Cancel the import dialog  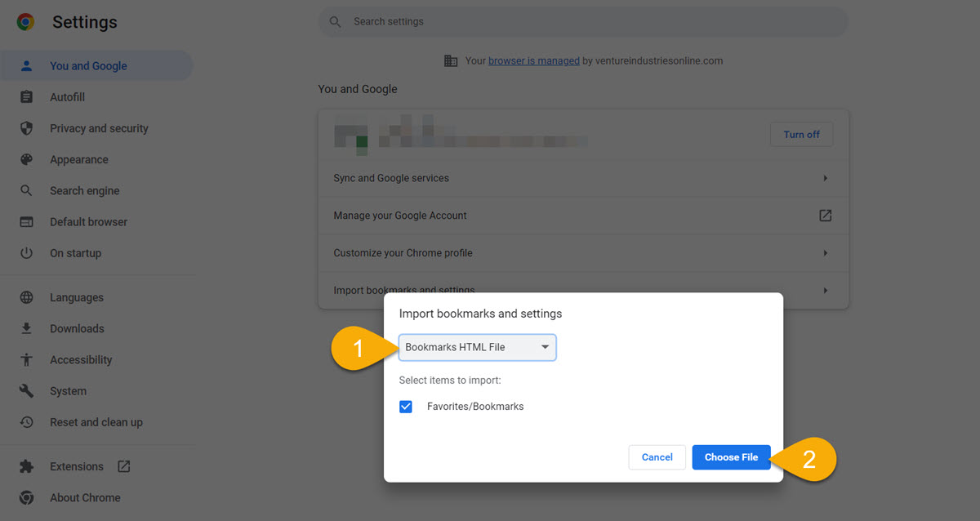tap(657, 457)
